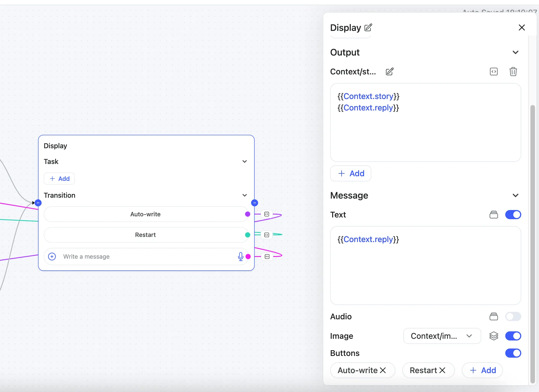The height and width of the screenshot is (392, 539).
Task: Click the rename pencil icon next to Context/st...
Action: pyautogui.click(x=389, y=72)
